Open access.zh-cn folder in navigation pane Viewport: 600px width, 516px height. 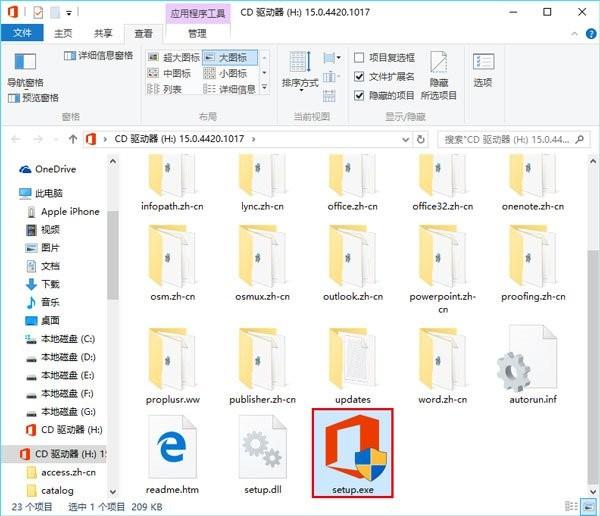pyautogui.click(x=61, y=472)
